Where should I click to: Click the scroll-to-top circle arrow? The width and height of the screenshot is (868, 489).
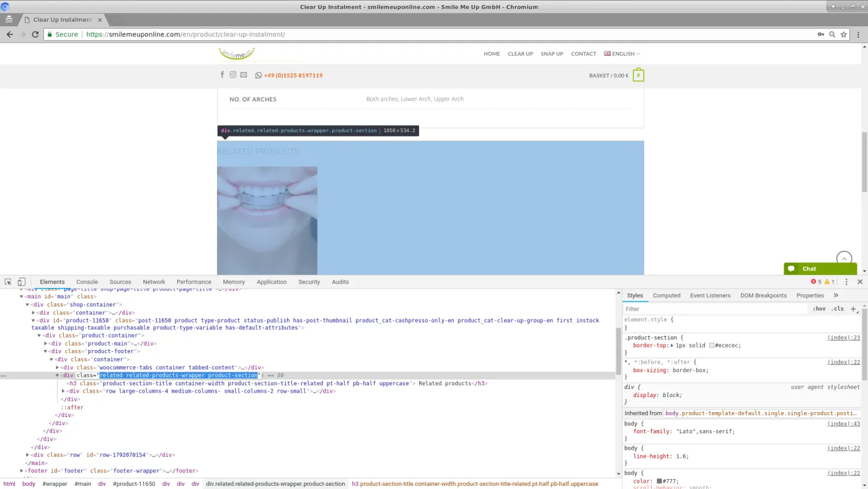pyautogui.click(x=844, y=259)
